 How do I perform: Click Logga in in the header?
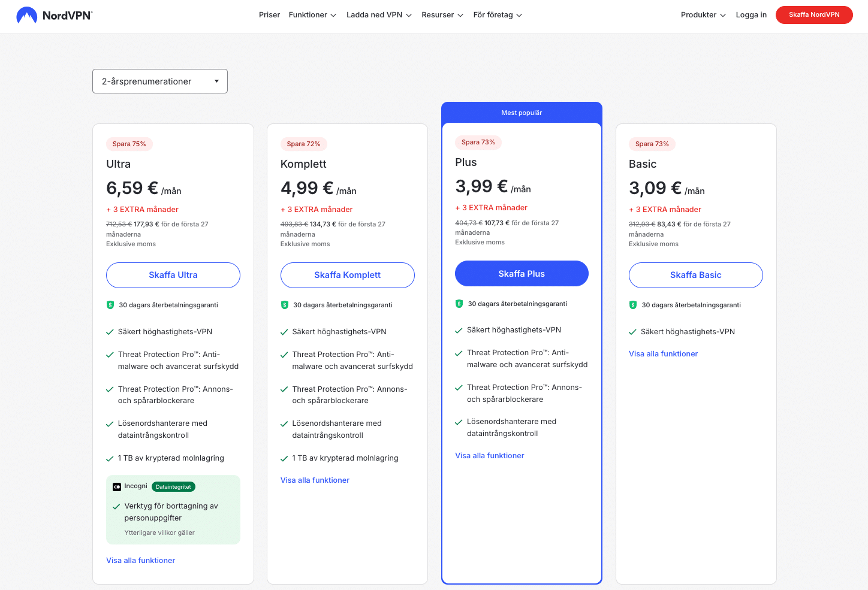tap(751, 15)
